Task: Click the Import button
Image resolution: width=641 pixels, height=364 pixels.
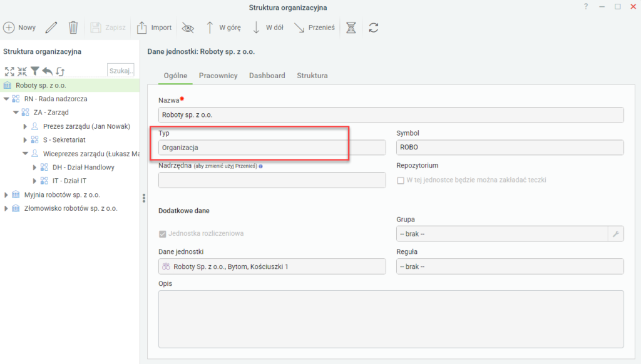Action: [x=154, y=28]
